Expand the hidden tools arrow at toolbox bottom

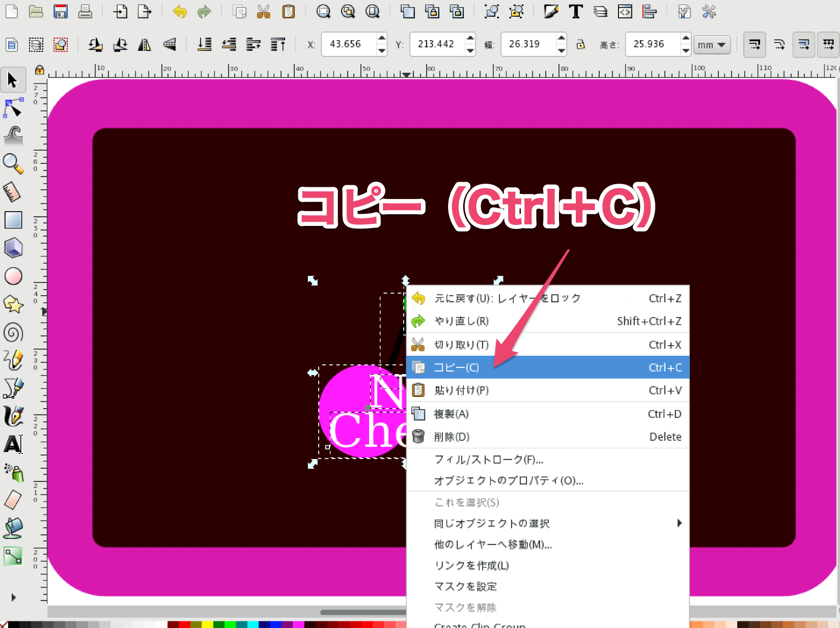tap(14, 597)
